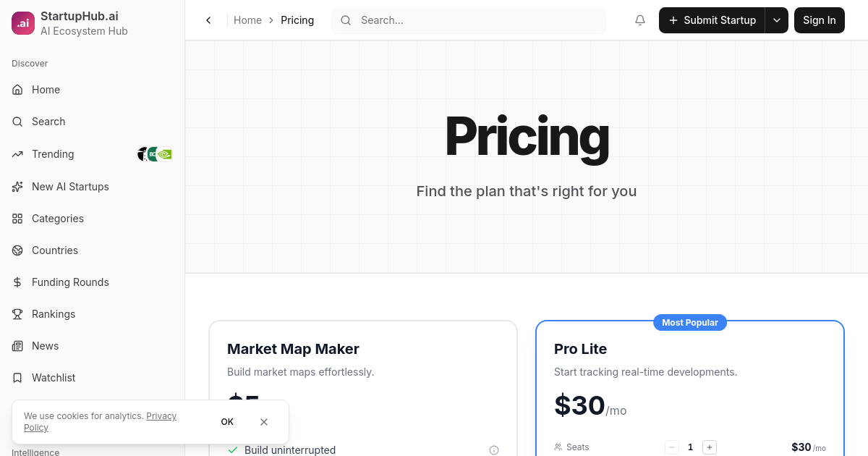Open info tooltip beside Build uninterrupted
This screenshot has width=868, height=456.
(494, 450)
